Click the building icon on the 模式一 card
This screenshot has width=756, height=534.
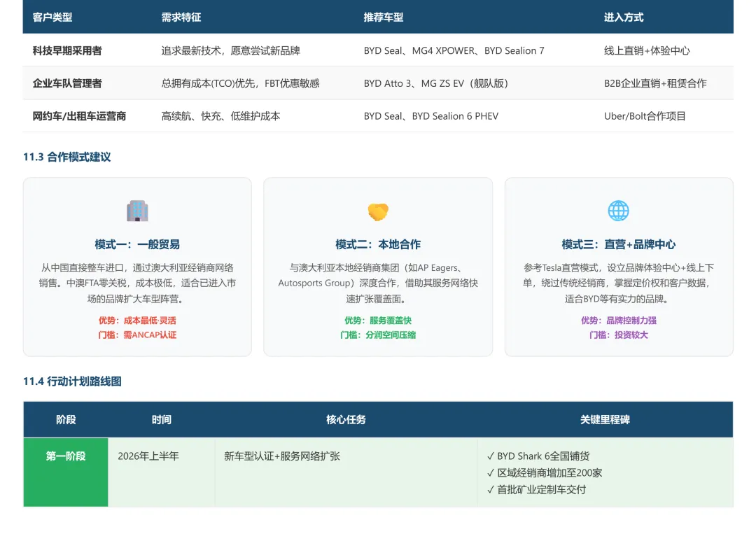click(137, 211)
